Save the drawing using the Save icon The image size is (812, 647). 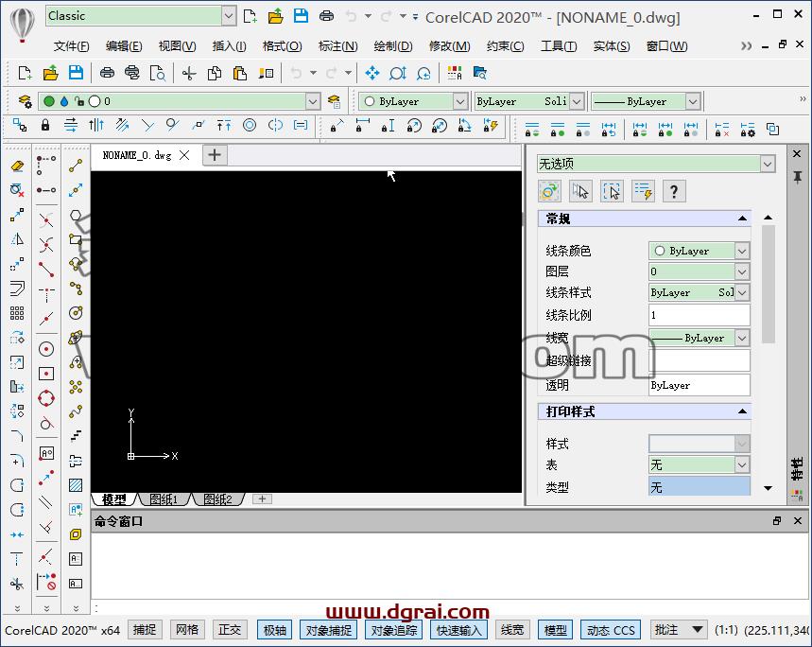(76, 73)
